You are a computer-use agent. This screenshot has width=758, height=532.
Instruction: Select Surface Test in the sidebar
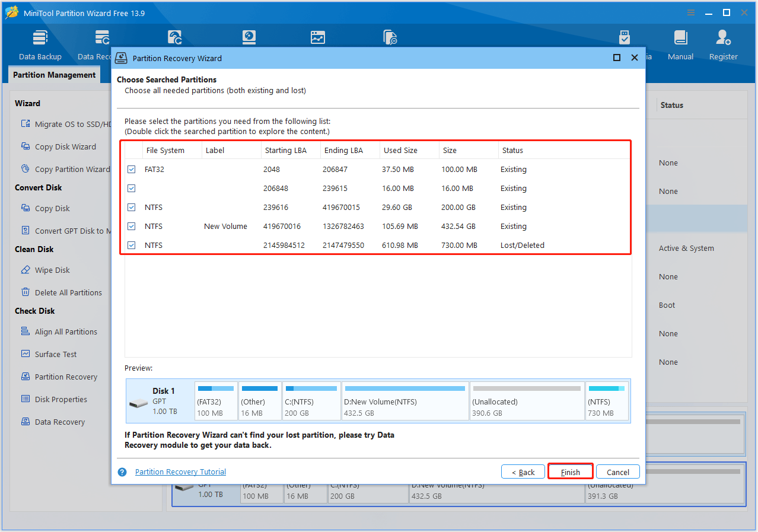point(56,354)
